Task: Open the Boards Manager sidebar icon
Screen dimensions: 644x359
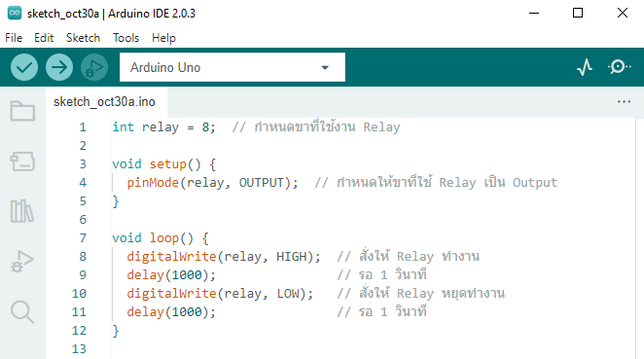Action: [22, 162]
